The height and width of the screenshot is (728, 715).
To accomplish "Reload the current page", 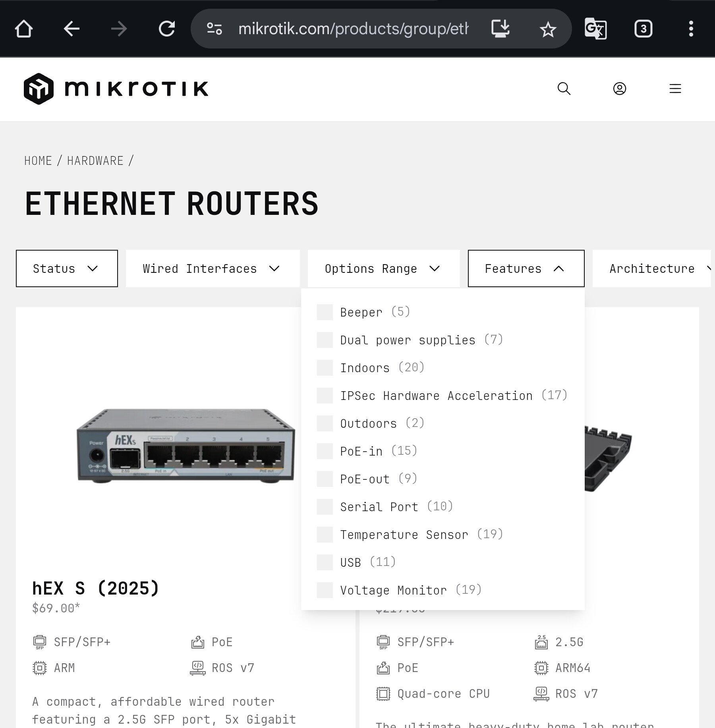I will click(x=166, y=29).
